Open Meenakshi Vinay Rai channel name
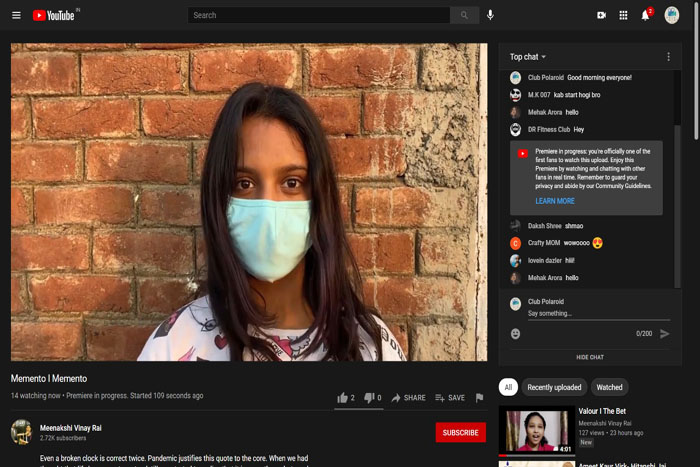The width and height of the screenshot is (700, 467). tap(71, 428)
